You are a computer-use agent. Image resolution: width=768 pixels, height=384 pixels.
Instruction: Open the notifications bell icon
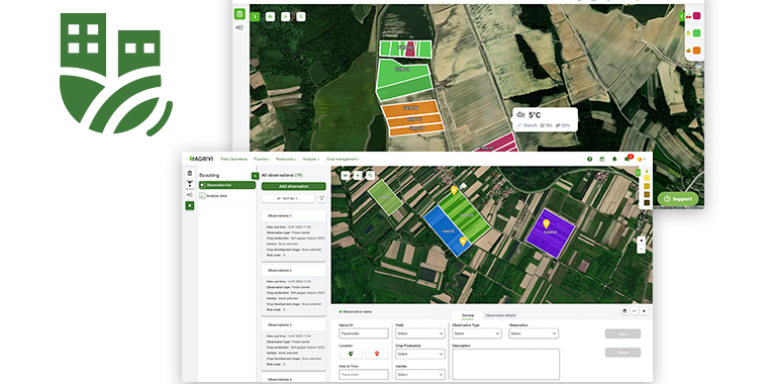point(614,159)
